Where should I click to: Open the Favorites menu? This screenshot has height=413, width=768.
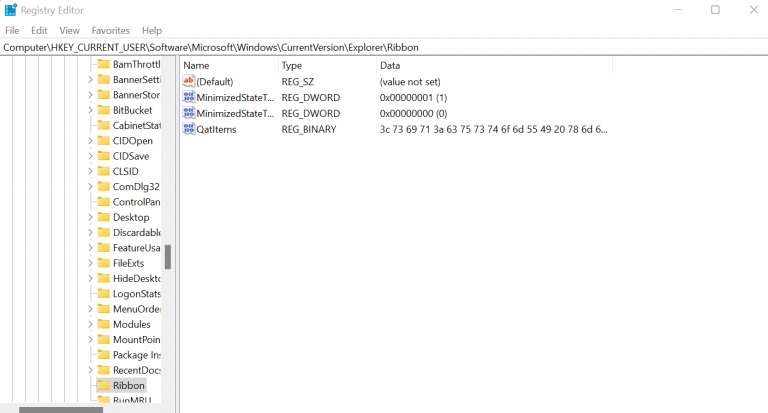click(x=111, y=30)
